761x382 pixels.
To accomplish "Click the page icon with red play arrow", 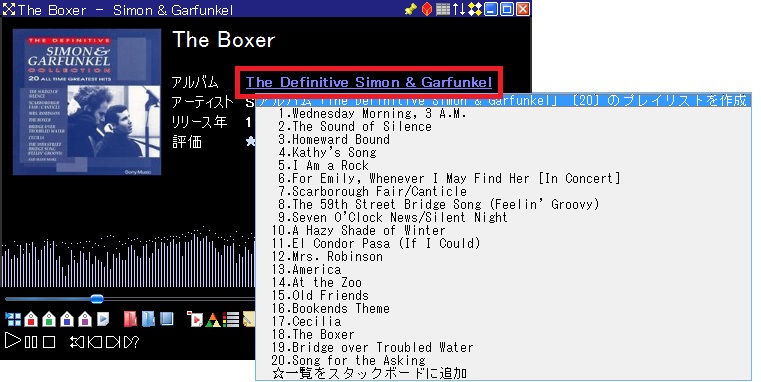I will (195, 319).
